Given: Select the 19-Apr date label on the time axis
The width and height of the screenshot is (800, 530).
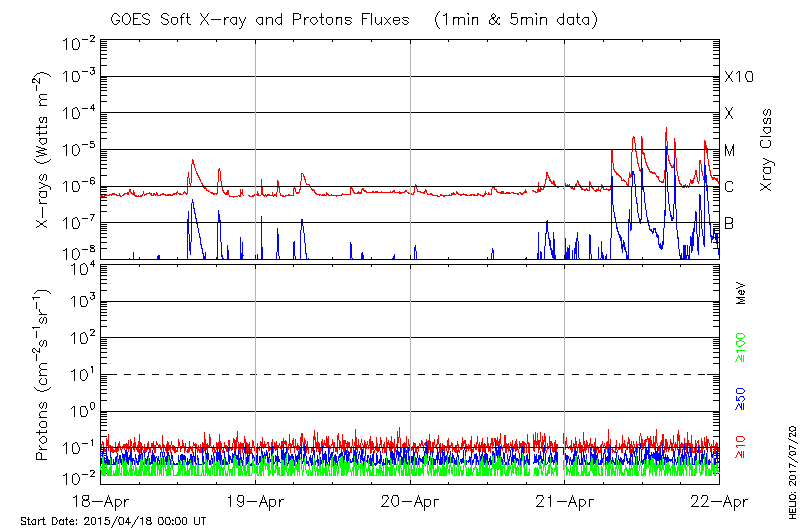Looking at the screenshot, I should (256, 502).
